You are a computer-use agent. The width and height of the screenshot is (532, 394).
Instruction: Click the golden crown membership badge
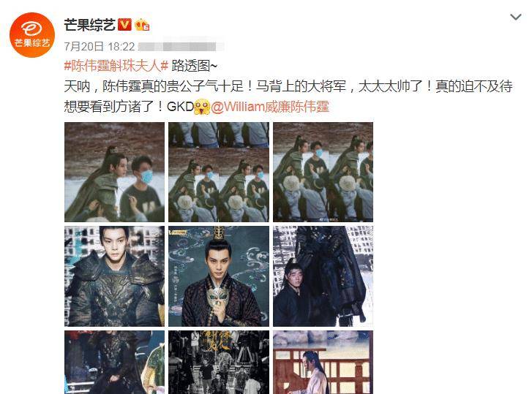[x=142, y=25]
